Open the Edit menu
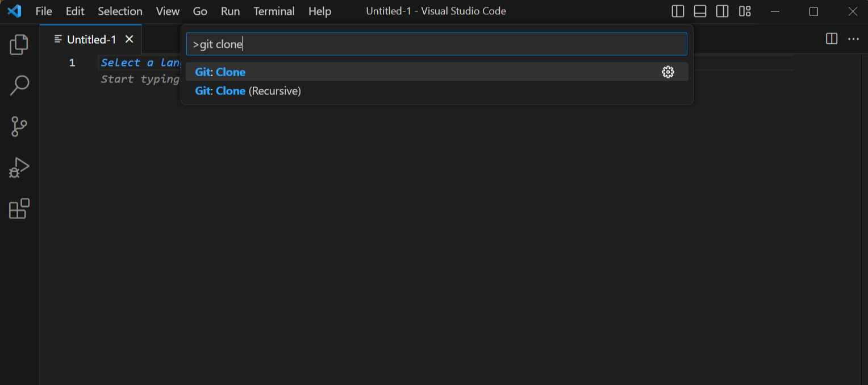868x385 pixels. pyautogui.click(x=75, y=11)
